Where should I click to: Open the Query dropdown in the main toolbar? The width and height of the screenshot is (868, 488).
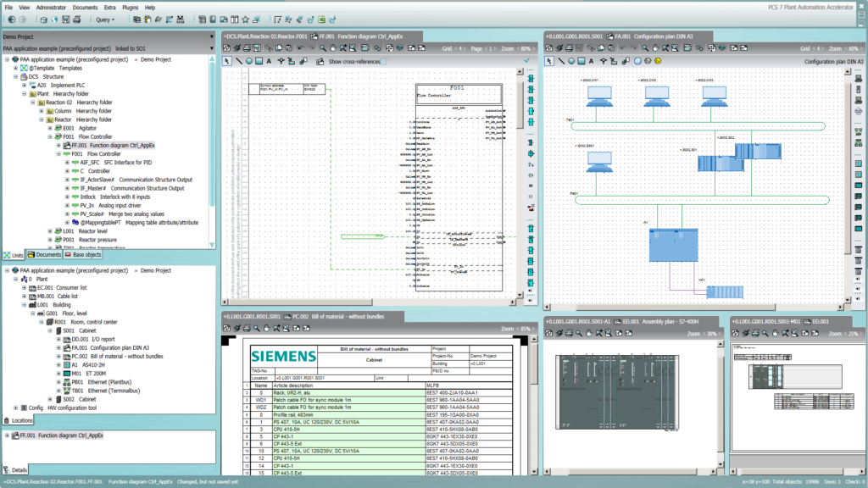click(108, 21)
